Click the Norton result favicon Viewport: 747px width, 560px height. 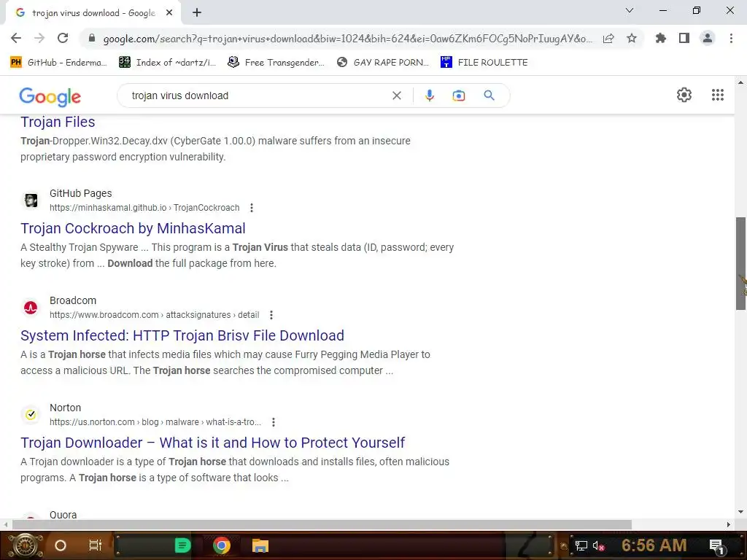click(31, 415)
